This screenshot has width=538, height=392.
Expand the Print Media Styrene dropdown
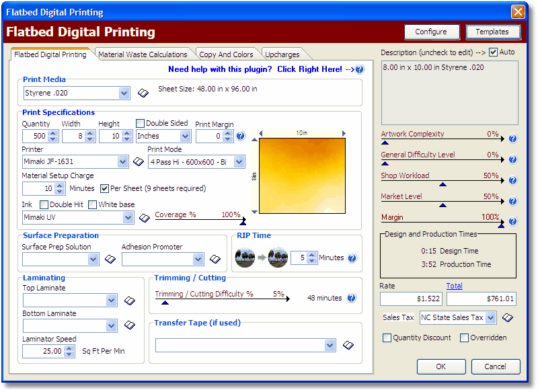[124, 93]
